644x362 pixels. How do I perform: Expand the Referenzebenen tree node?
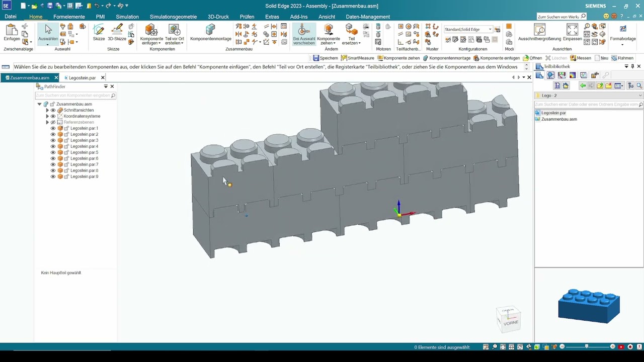[x=47, y=122]
